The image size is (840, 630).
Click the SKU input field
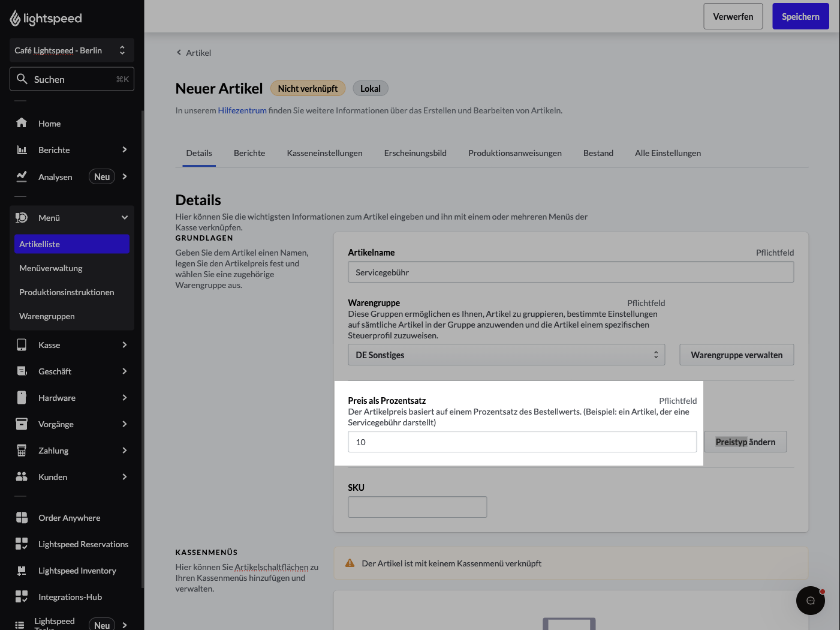point(417,507)
